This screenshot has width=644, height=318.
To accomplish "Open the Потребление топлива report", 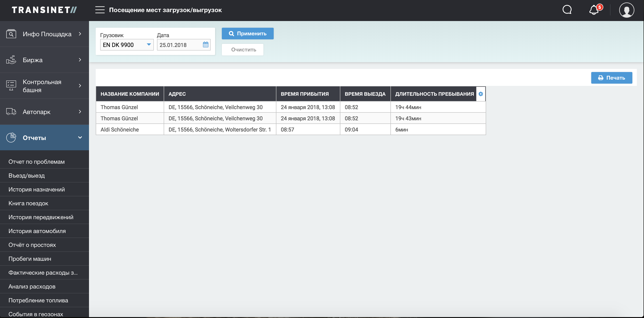I will [38, 300].
